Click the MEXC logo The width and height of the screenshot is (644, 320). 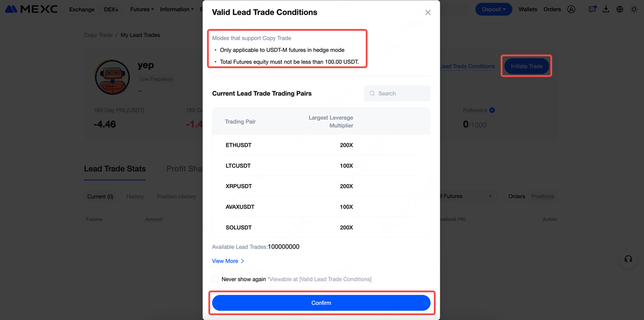coord(31,9)
